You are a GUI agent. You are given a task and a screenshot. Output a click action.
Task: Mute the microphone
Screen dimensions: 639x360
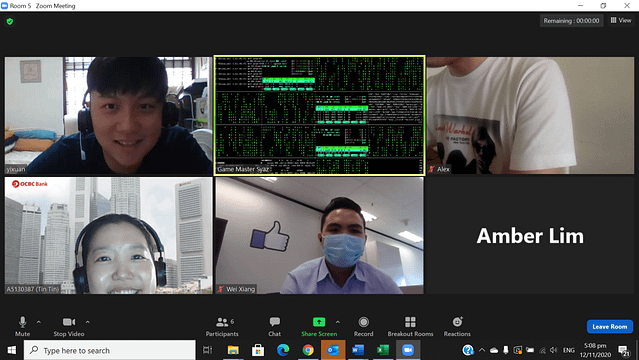[x=22, y=327]
